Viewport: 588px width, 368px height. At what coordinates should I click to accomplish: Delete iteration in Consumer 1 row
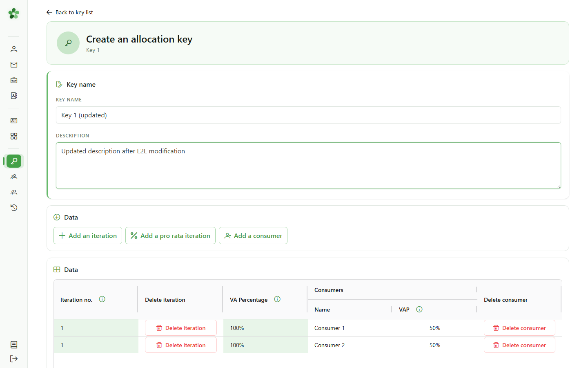tap(181, 328)
